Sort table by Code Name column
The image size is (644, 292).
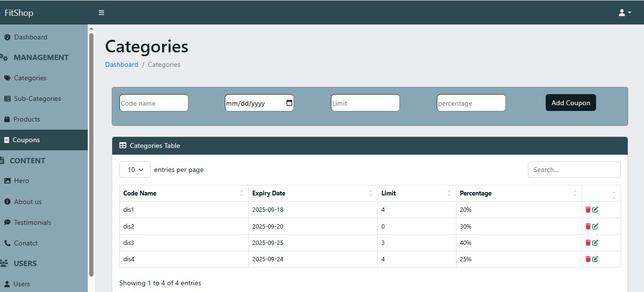(x=184, y=194)
